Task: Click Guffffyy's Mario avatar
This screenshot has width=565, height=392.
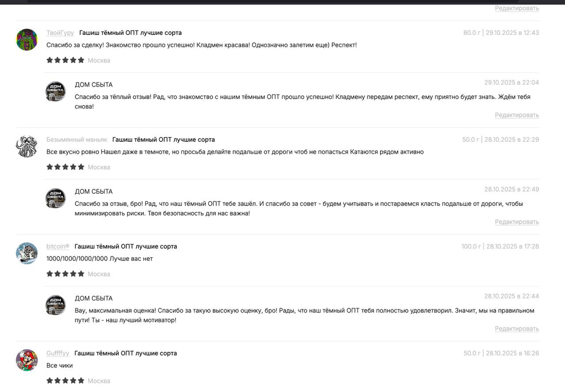Action: (27, 360)
